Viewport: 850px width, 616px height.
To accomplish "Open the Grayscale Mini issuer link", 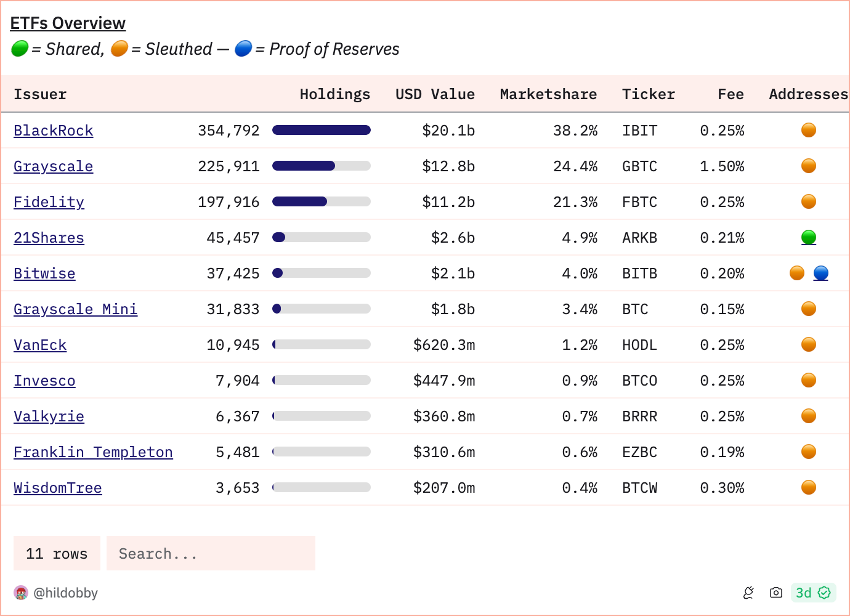I will pyautogui.click(x=76, y=309).
